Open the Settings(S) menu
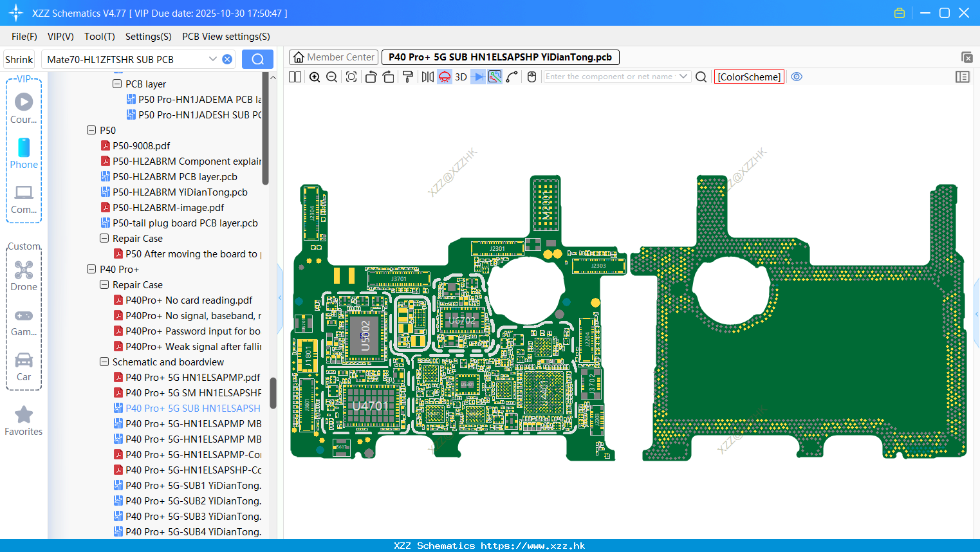The width and height of the screenshot is (980, 552). click(149, 37)
